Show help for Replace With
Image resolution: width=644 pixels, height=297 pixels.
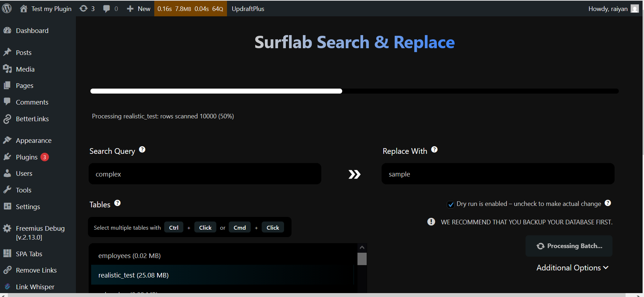pos(434,150)
